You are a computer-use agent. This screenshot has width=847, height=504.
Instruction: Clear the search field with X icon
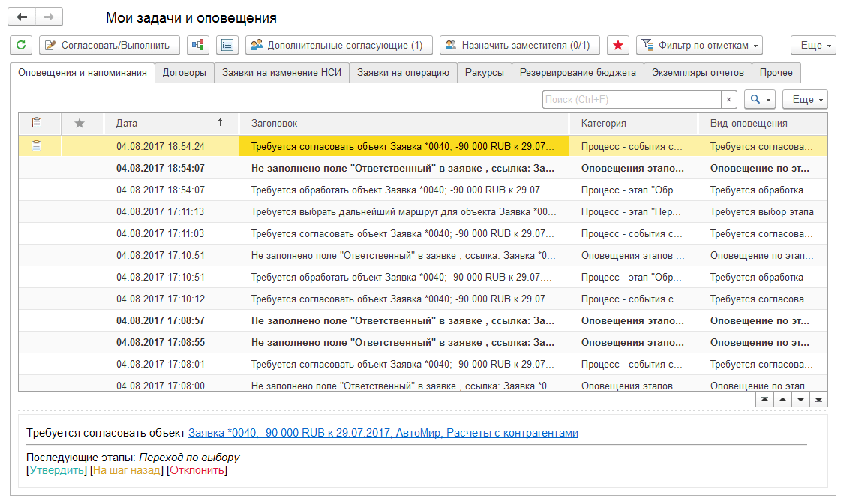(x=728, y=100)
